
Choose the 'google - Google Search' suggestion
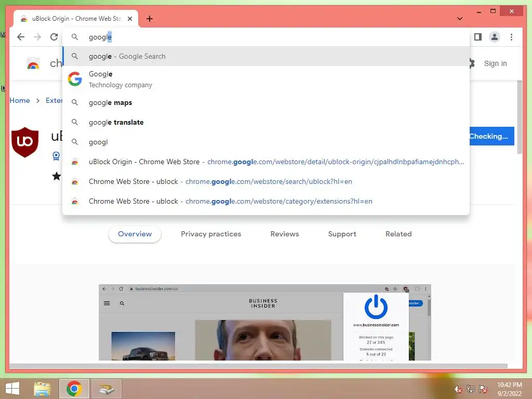(x=266, y=56)
